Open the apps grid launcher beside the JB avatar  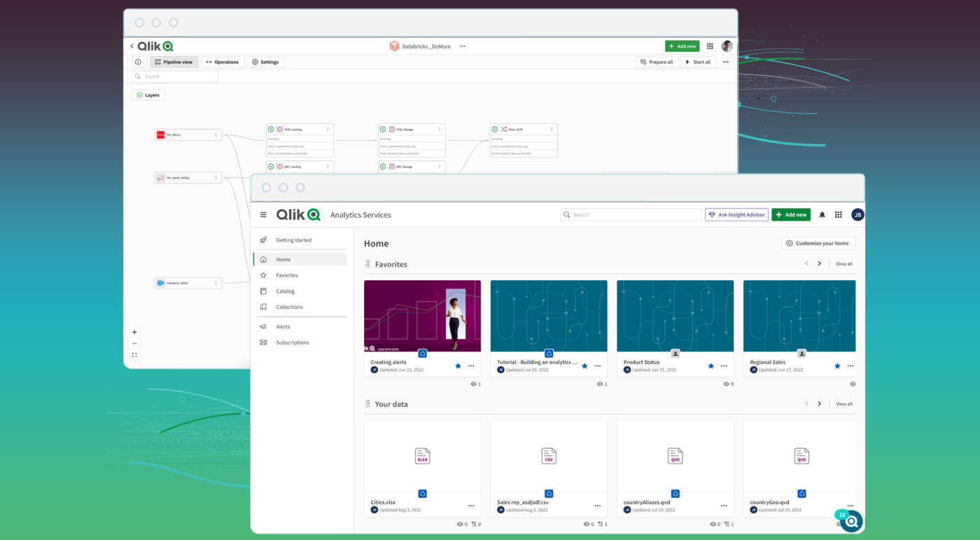[x=839, y=215]
